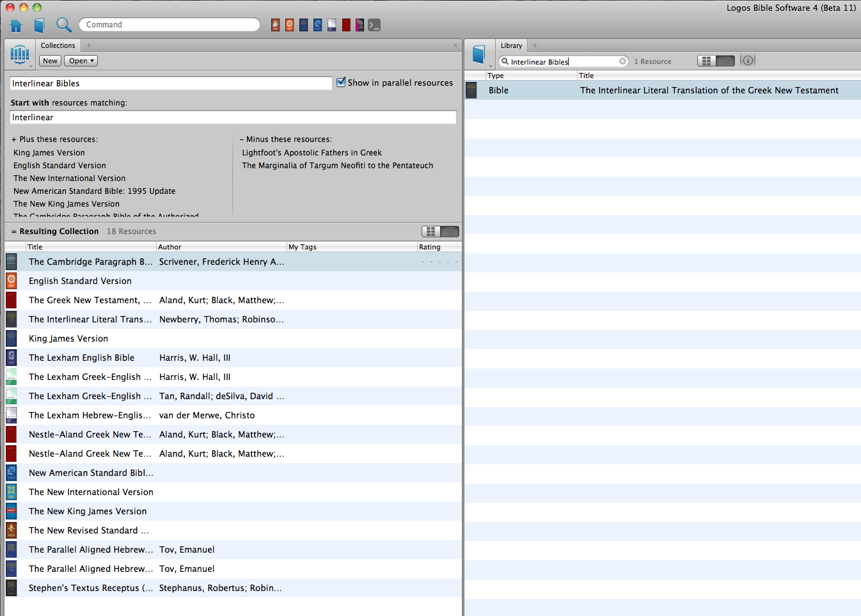Sort Library results by Title column
Screen dimensions: 861x616
[x=718, y=75]
